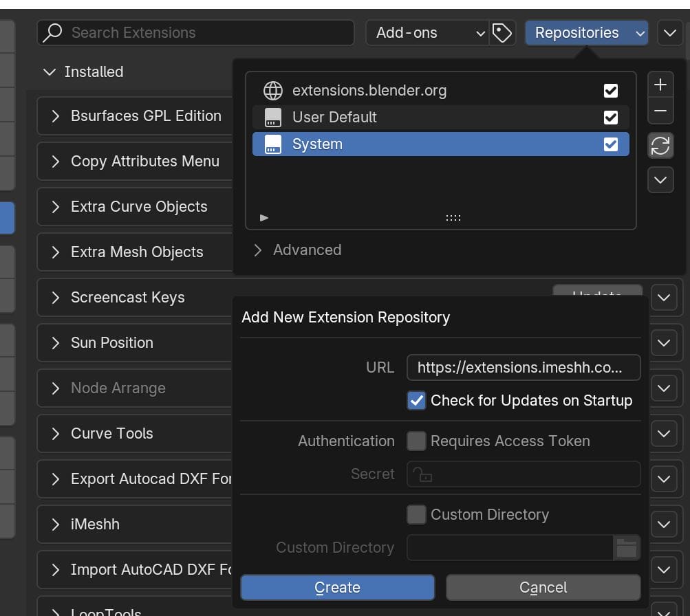Open the Add-ons type dropdown
This screenshot has width=690, height=616.
(x=427, y=32)
